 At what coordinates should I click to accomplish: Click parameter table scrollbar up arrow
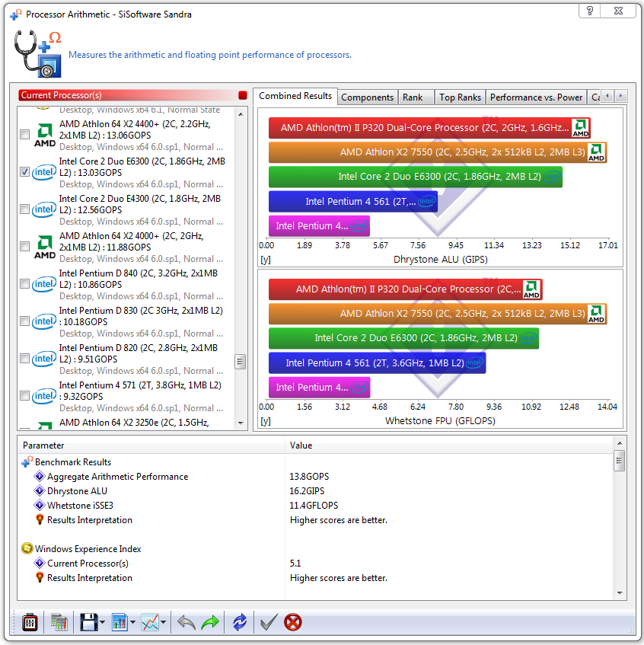pyautogui.click(x=620, y=443)
